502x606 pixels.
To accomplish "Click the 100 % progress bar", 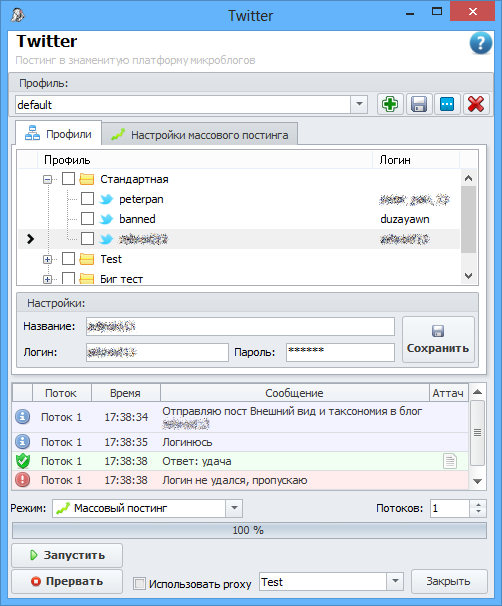I will [x=249, y=530].
